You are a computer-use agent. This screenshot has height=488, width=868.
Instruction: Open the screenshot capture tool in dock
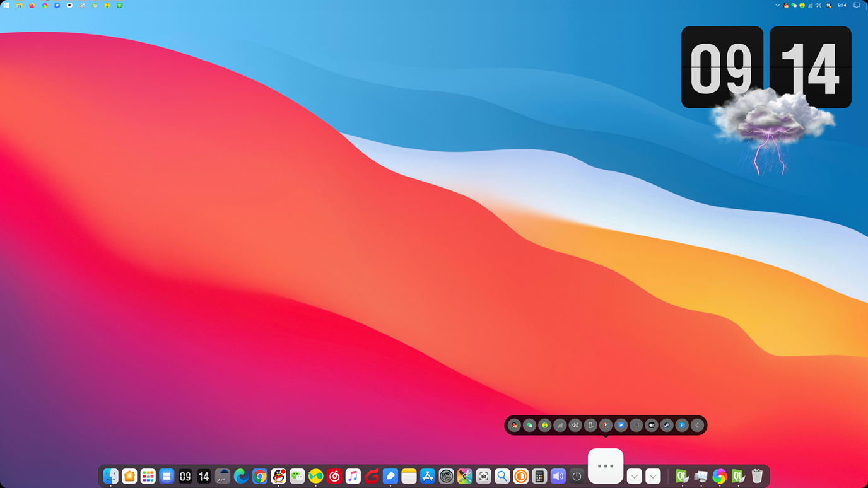[x=483, y=476]
